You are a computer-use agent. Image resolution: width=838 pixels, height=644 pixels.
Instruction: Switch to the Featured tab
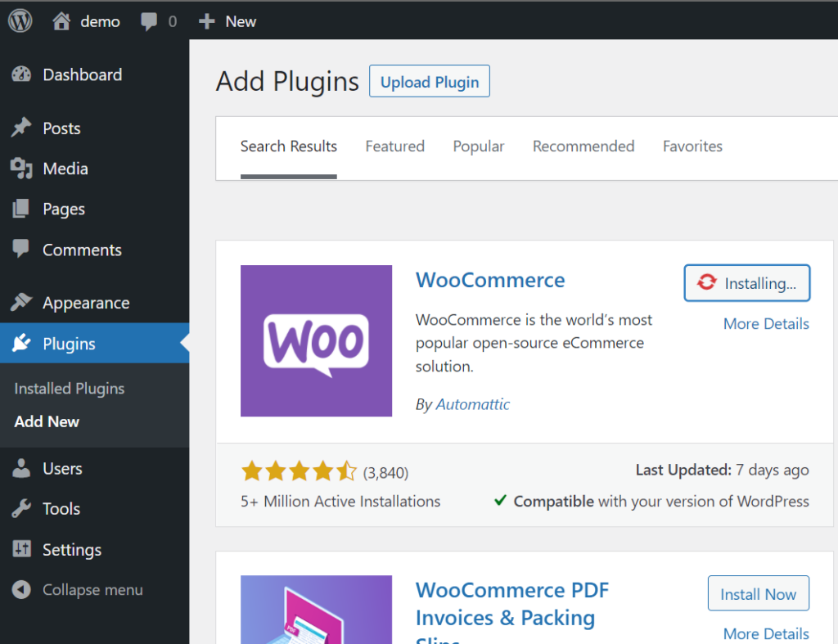[x=395, y=146]
